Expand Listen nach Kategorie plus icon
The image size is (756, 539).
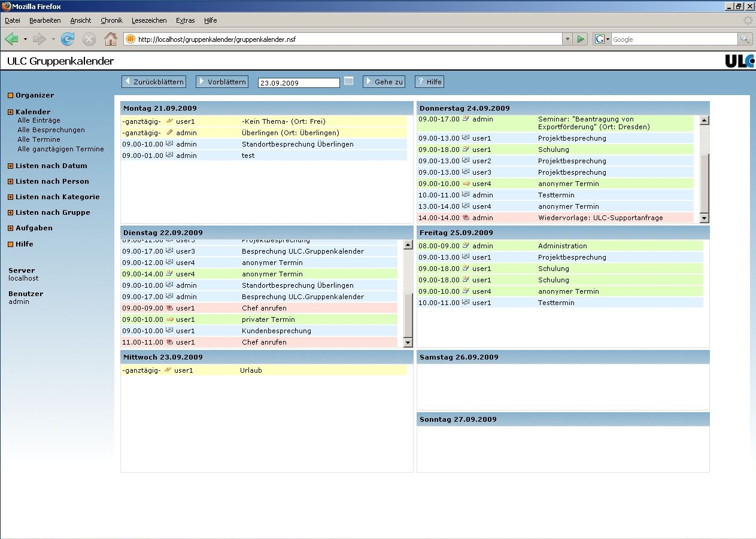[11, 197]
